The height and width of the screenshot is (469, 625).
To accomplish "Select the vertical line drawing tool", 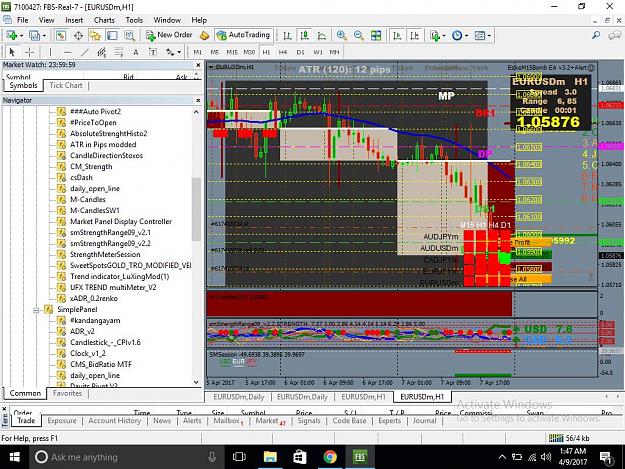I will [50, 52].
